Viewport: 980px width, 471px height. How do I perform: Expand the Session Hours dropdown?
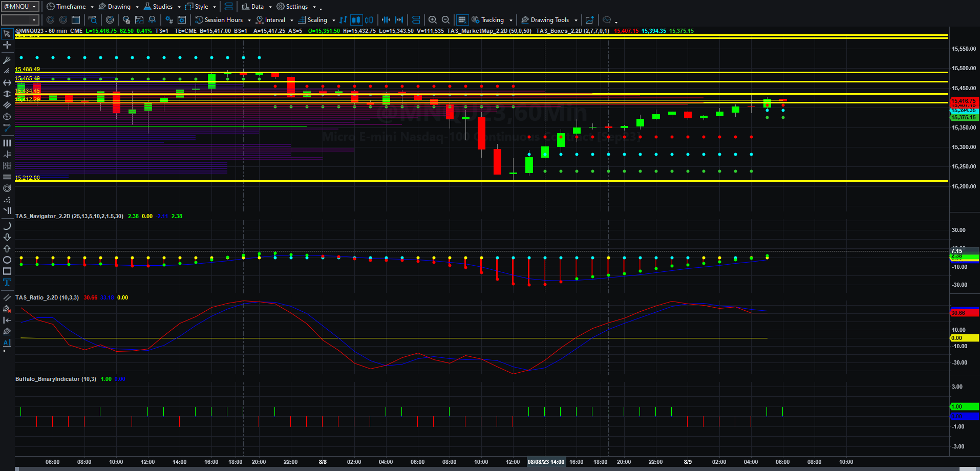223,20
